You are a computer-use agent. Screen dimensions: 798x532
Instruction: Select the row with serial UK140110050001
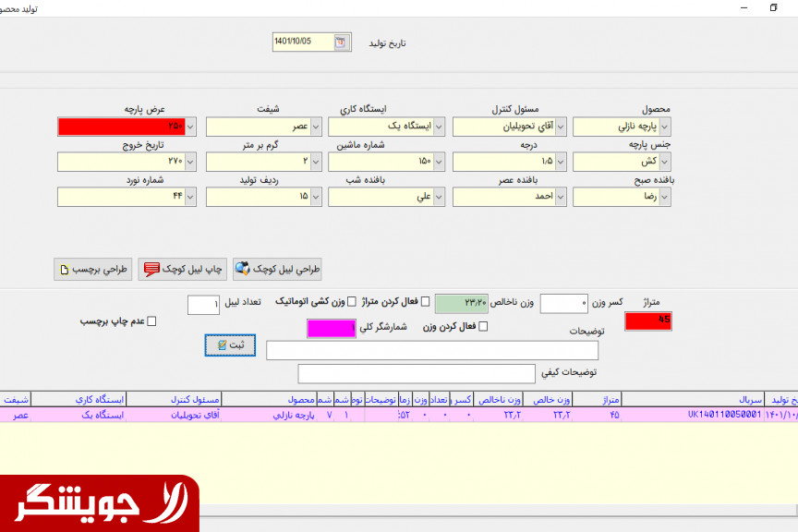tap(723, 416)
